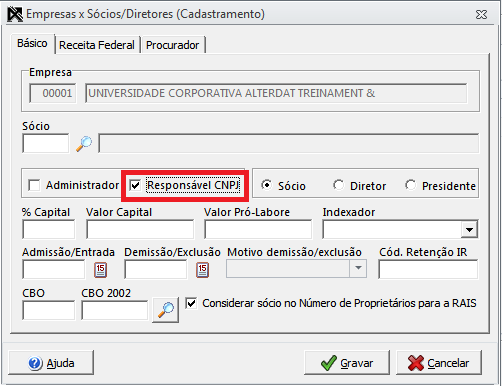Click the Gravar button

point(347,363)
